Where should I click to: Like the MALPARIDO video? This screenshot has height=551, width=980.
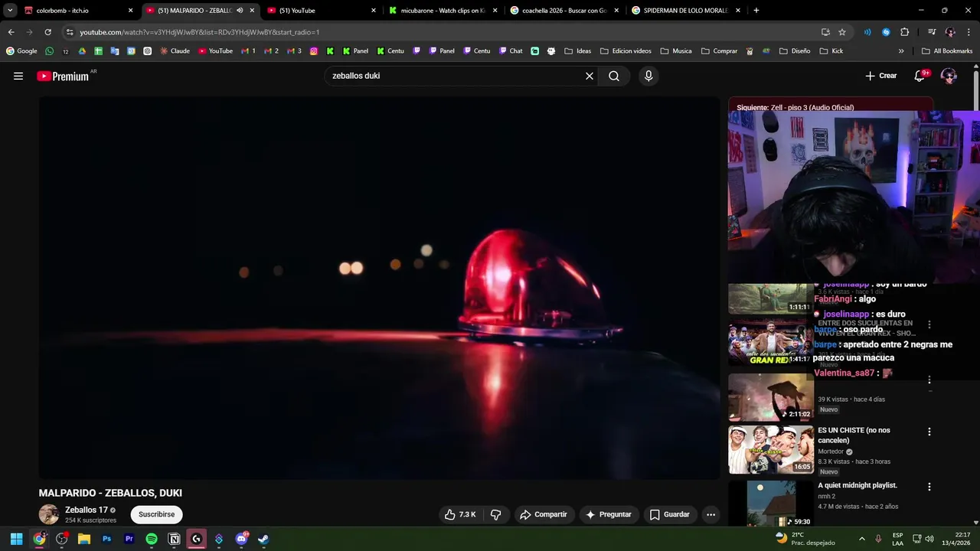click(x=460, y=514)
